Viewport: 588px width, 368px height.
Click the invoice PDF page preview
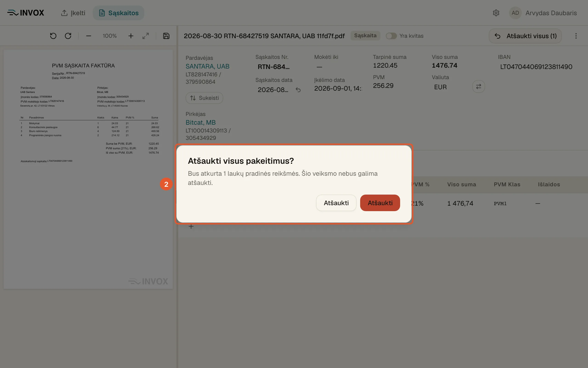(x=88, y=170)
